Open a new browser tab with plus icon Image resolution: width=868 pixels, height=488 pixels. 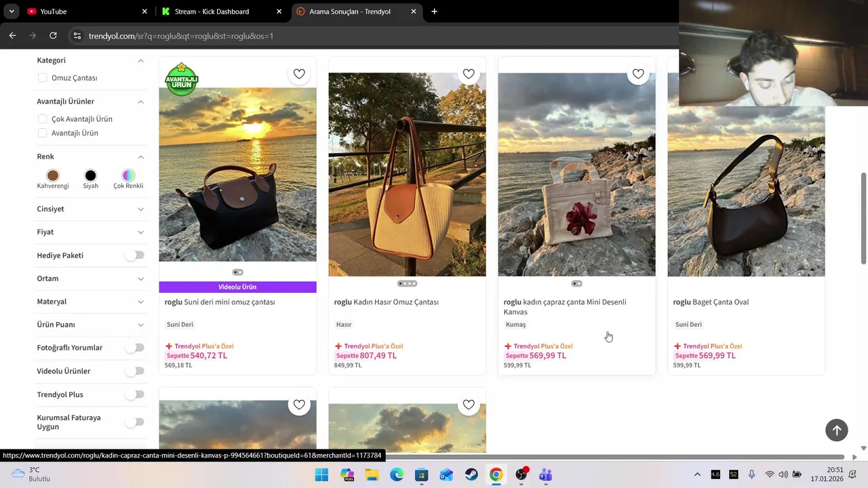(x=434, y=12)
